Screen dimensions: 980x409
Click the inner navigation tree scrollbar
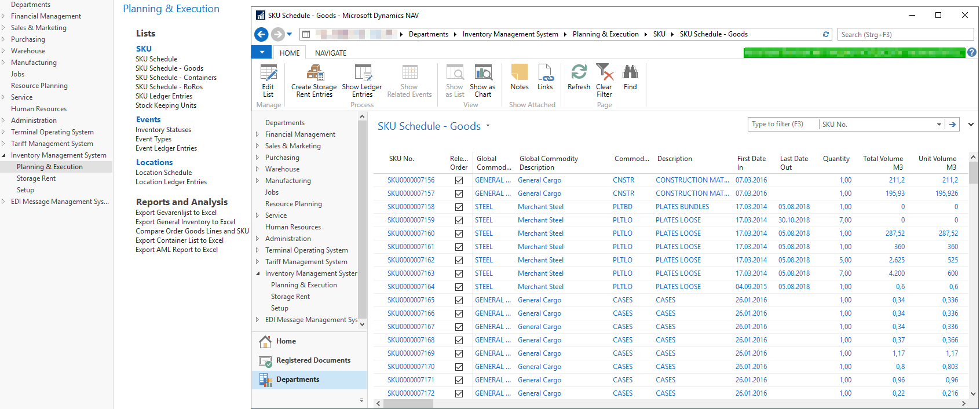click(x=363, y=220)
